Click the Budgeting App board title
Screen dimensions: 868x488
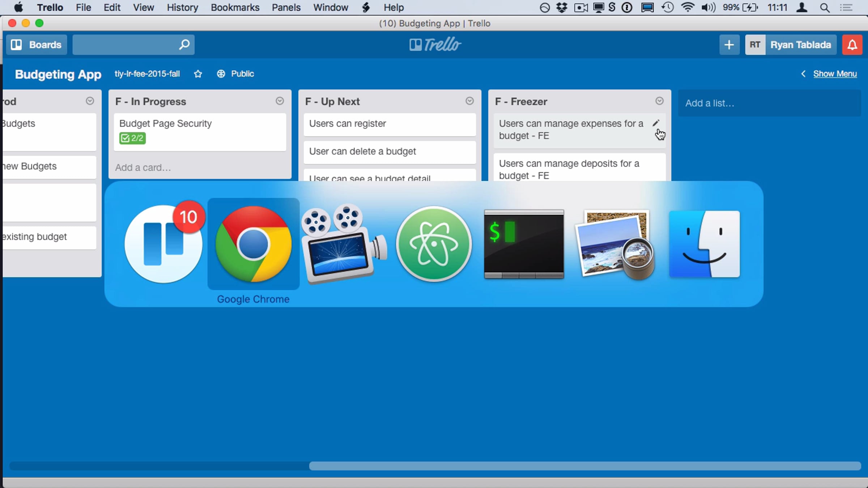pos(58,74)
